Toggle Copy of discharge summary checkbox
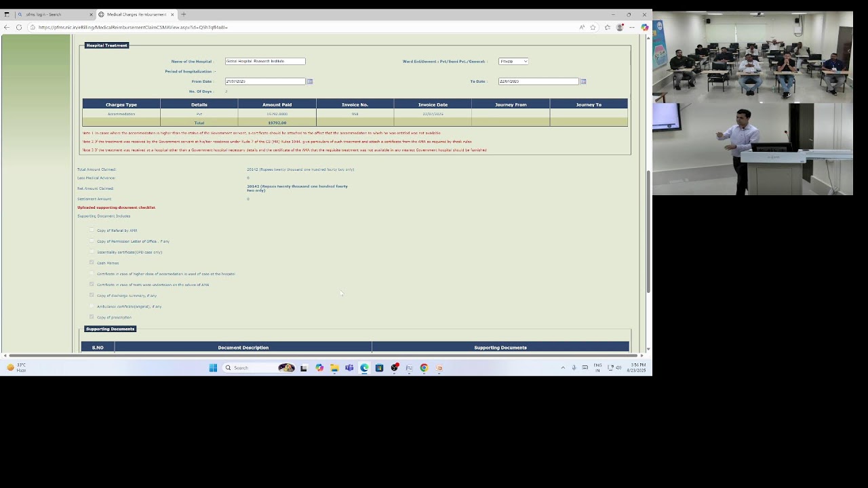 pos(92,295)
